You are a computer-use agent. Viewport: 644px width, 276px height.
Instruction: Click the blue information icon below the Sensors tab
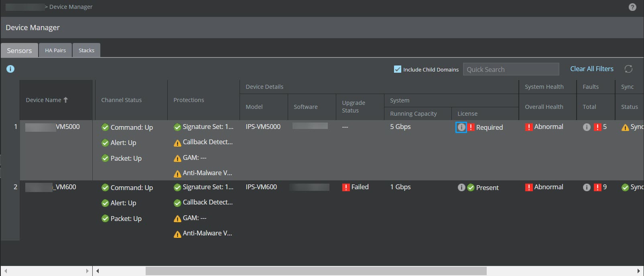[x=10, y=69]
